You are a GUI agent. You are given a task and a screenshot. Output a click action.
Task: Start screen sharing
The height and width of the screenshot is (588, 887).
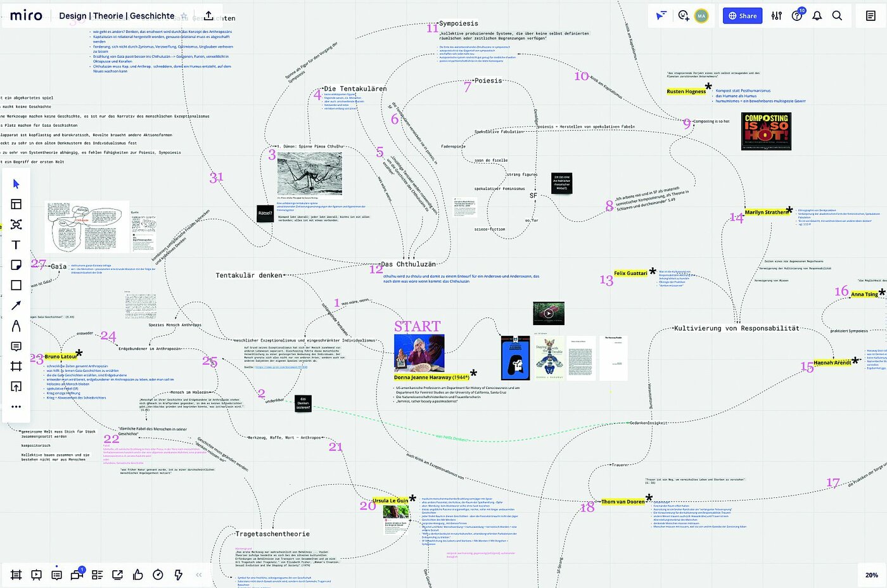click(x=118, y=575)
